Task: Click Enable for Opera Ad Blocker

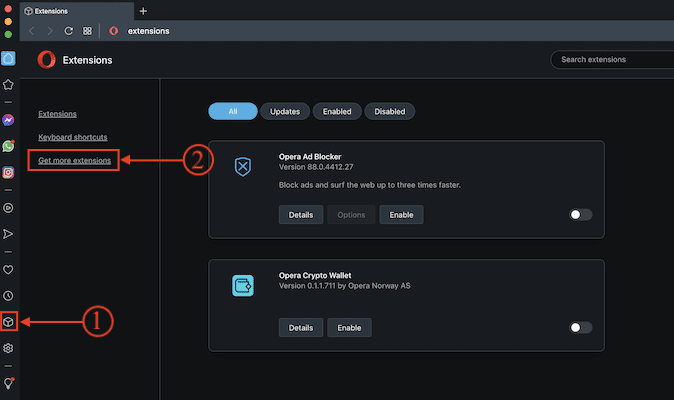Action: (x=401, y=215)
